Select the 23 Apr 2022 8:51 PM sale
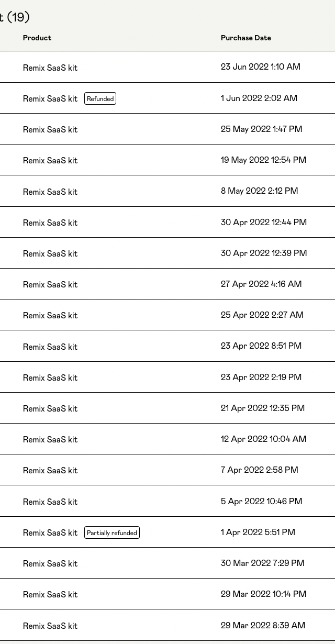The image size is (335, 644). pos(167,346)
